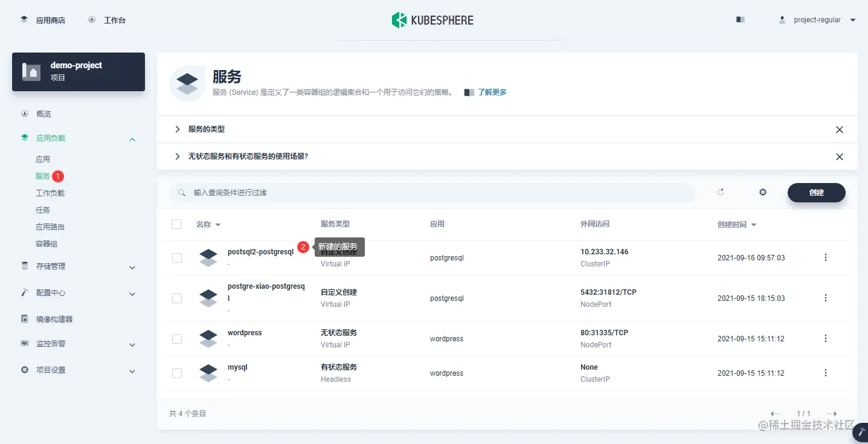868x444 pixels.
Task: Open 任务 in the sidebar
Action: coord(43,210)
